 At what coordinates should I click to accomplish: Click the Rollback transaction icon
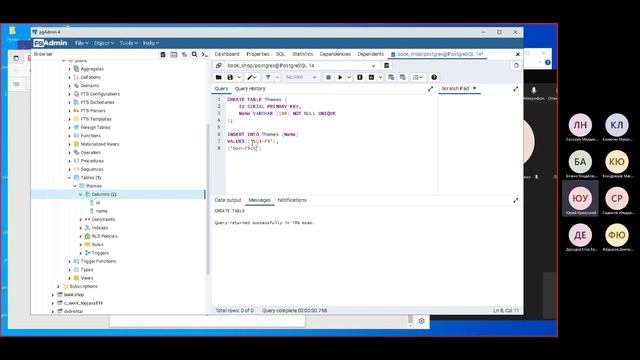pos(403,77)
